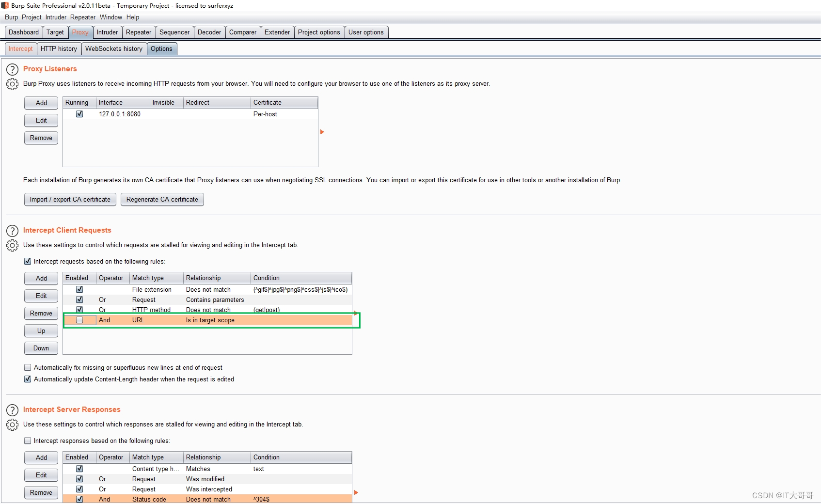Remove the selected proxy listener
821x504 pixels.
pyautogui.click(x=41, y=138)
